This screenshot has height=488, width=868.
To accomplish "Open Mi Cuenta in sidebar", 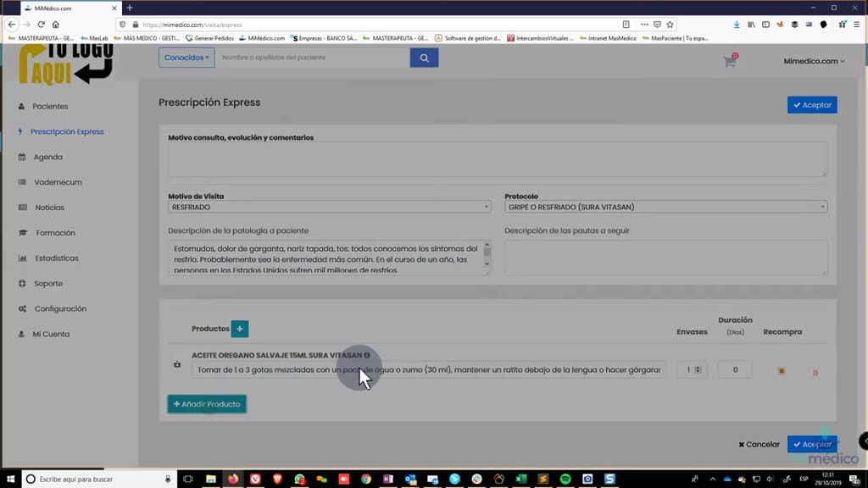I will 51,334.
